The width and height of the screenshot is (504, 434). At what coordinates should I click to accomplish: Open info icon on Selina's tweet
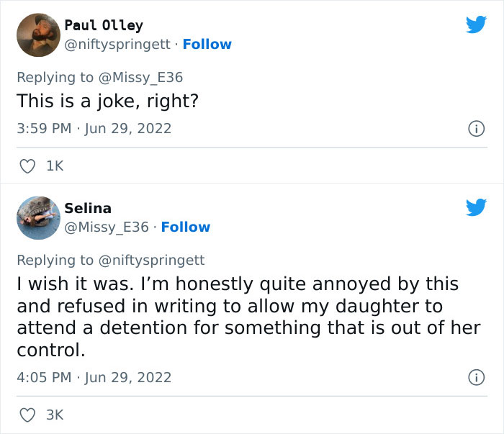point(475,377)
